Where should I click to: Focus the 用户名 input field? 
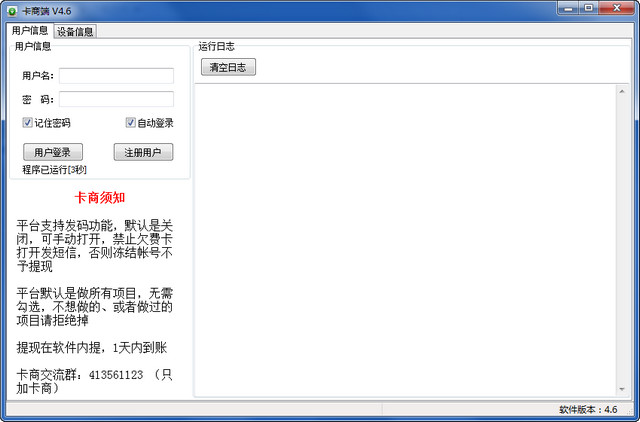(x=116, y=76)
